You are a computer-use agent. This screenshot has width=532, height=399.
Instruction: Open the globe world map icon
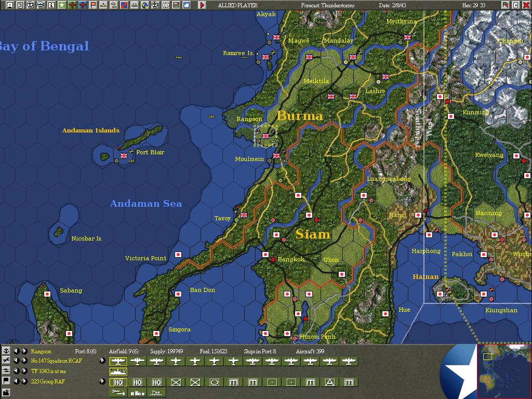(x=145, y=5)
